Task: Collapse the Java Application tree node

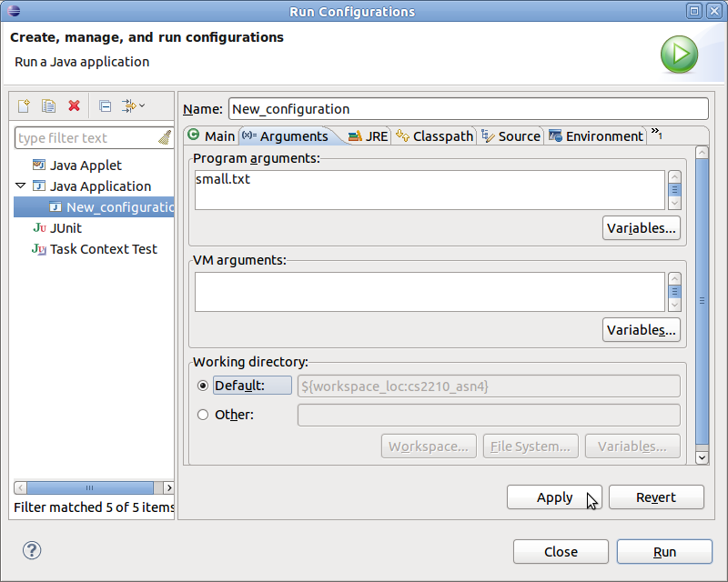Action: coord(20,186)
